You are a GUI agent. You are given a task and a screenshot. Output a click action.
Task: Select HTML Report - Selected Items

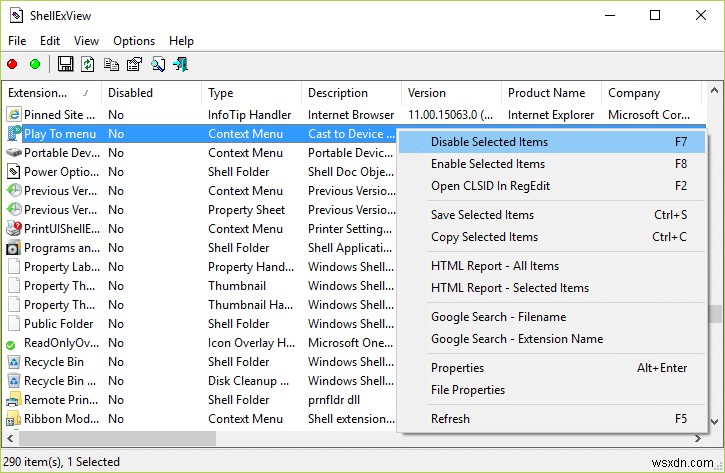point(552,288)
